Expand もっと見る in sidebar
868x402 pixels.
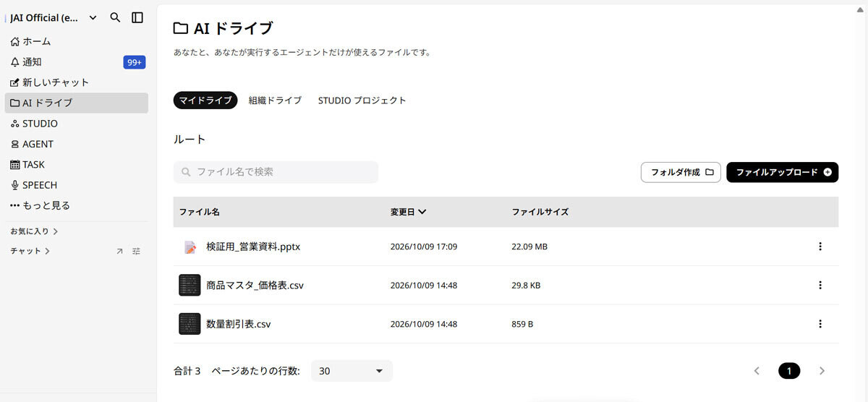tap(76, 205)
